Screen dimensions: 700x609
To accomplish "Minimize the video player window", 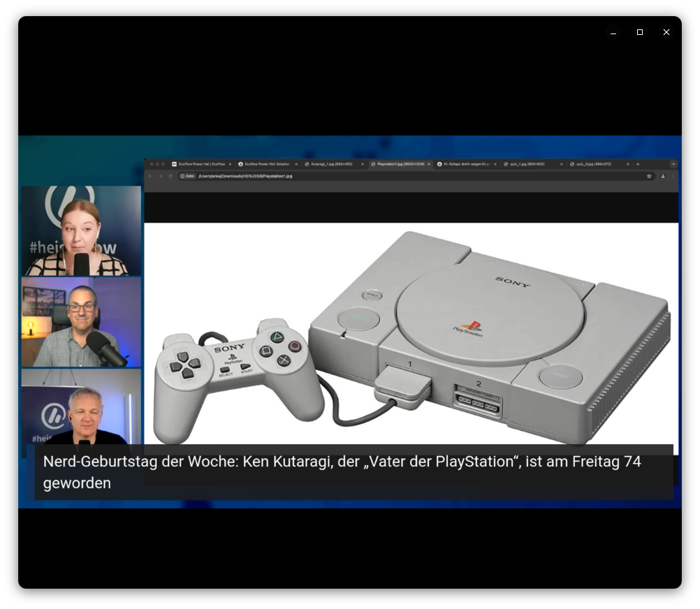I will tap(613, 33).
